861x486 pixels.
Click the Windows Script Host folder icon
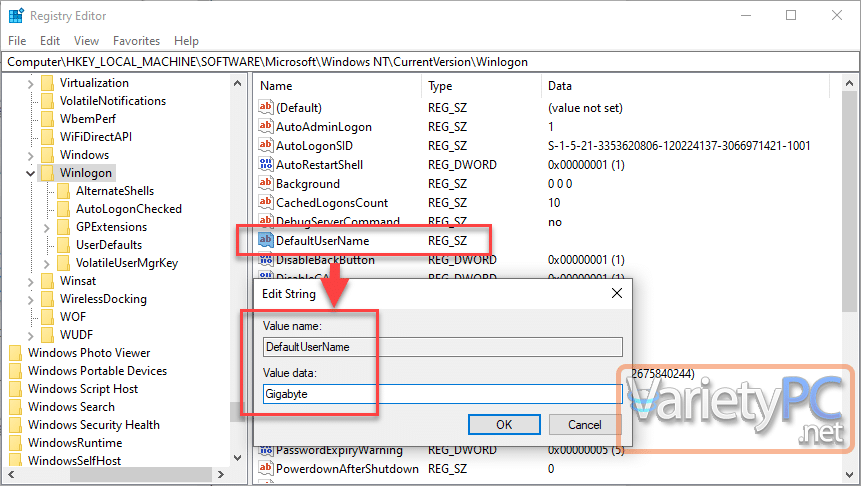16,389
